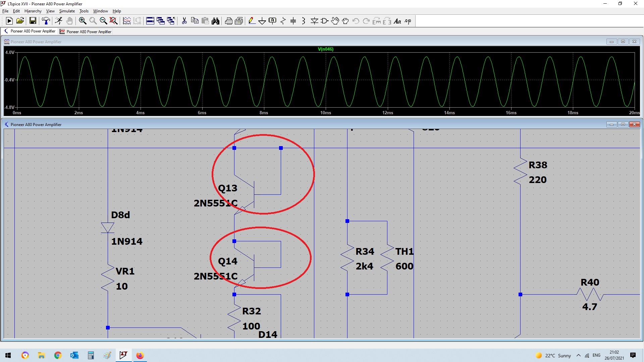The height and width of the screenshot is (362, 644).
Task: Click the Pick Visible Traces icon
Action: [127, 21]
